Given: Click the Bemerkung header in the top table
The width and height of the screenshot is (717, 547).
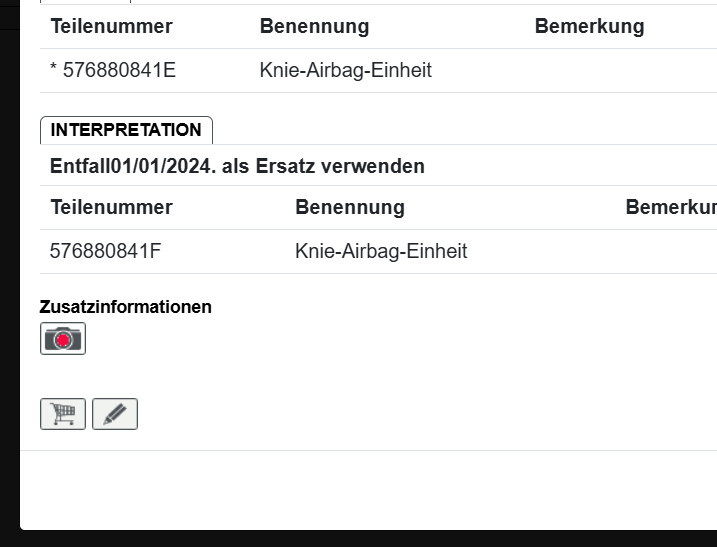Looking at the screenshot, I should [x=589, y=27].
